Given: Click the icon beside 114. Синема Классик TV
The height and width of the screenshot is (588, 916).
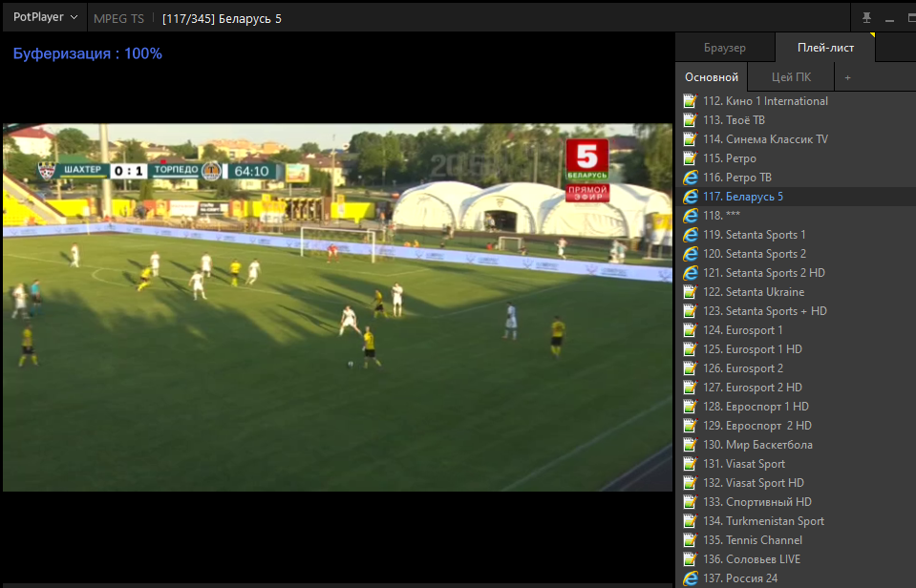Looking at the screenshot, I should (690, 139).
